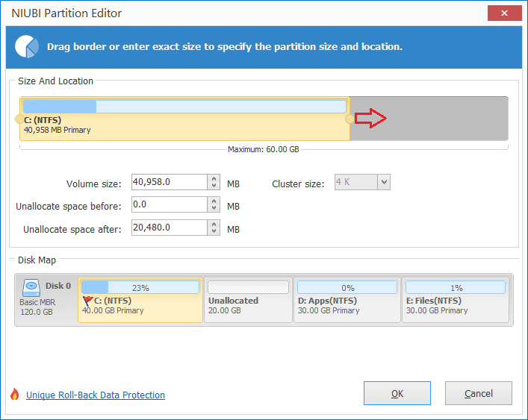Click the red arrow pointing right
Screen dimensions: 528x420
[x=370, y=118]
